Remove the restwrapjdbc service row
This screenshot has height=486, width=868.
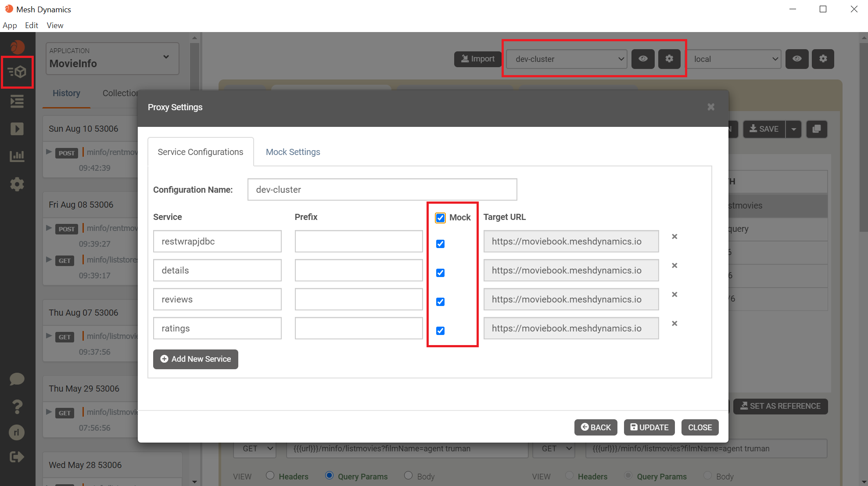tap(674, 237)
